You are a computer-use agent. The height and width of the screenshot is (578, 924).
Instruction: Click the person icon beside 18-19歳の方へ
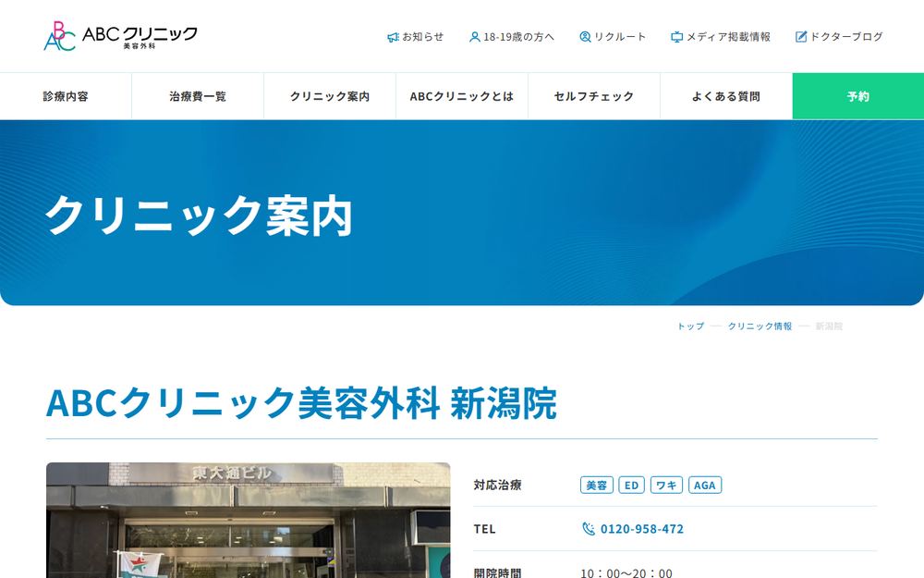coord(474,37)
